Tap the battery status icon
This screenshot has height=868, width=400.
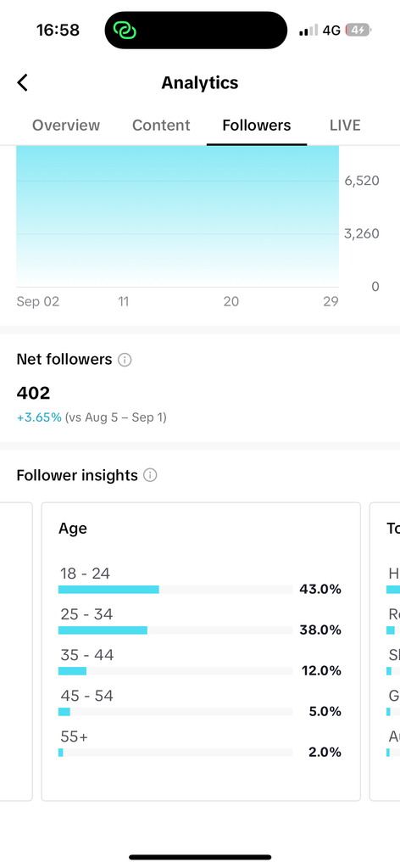tap(358, 30)
